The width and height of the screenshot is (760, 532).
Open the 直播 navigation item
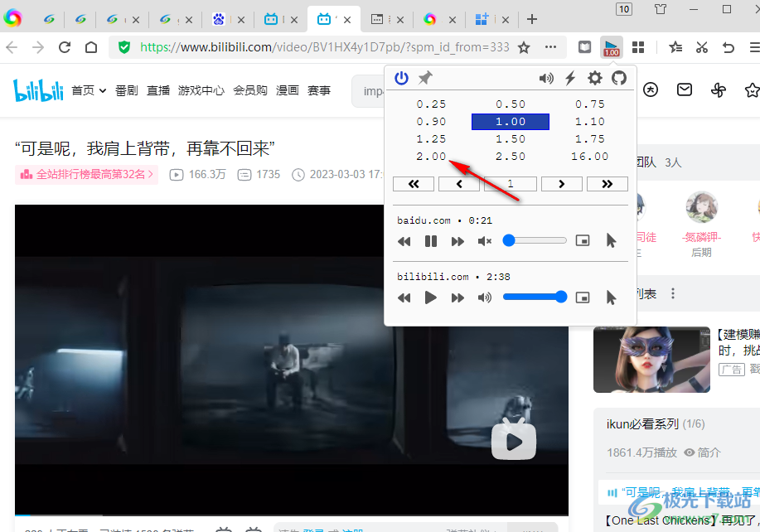(x=158, y=90)
